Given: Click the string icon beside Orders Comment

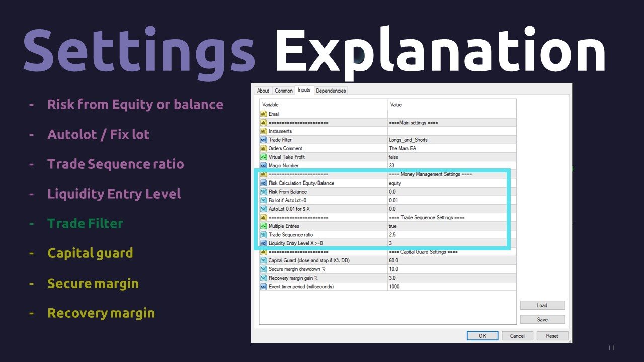Looking at the screenshot, I should pyautogui.click(x=263, y=148).
